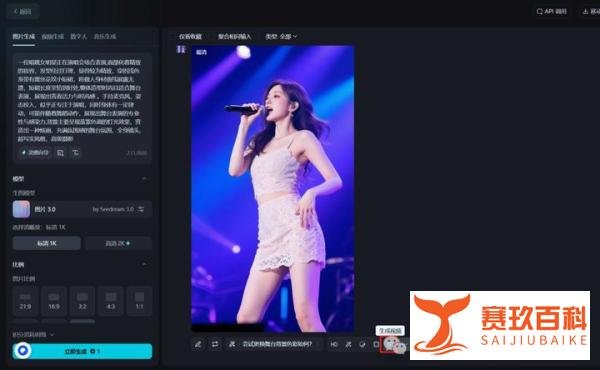Viewport: 600px width, 370px height.
Task: Open the 图片 3.0 model selector
Action: pos(82,209)
